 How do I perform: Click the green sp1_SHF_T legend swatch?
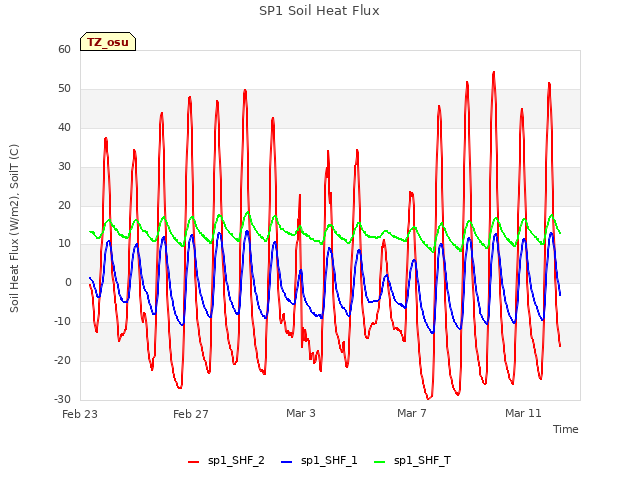(x=380, y=462)
